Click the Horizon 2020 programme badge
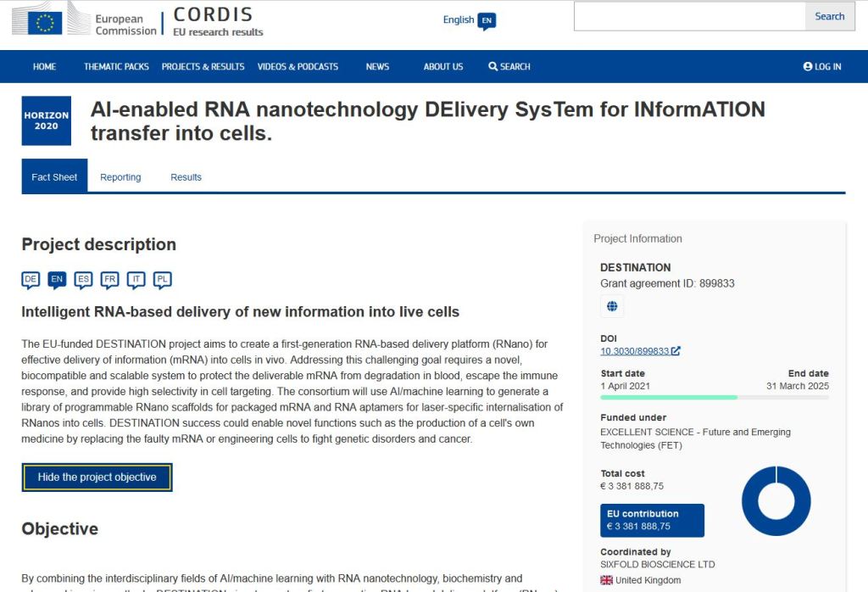 pos(47,120)
